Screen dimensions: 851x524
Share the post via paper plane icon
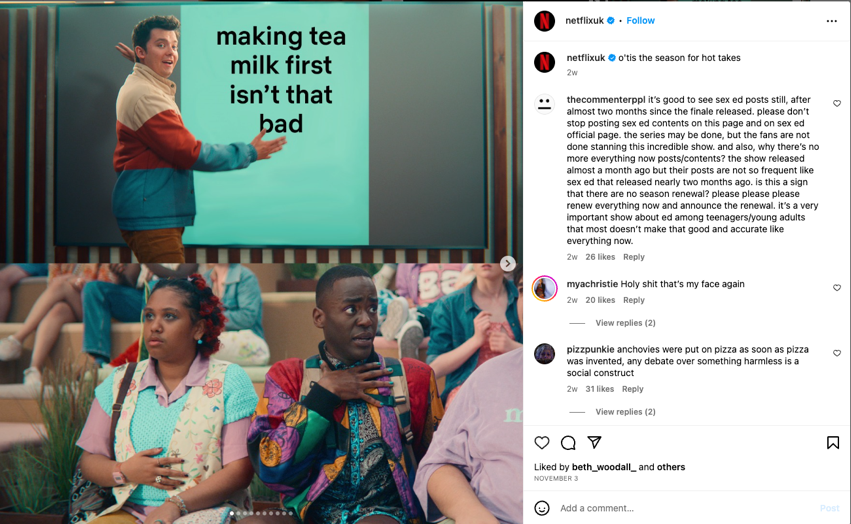pos(594,442)
